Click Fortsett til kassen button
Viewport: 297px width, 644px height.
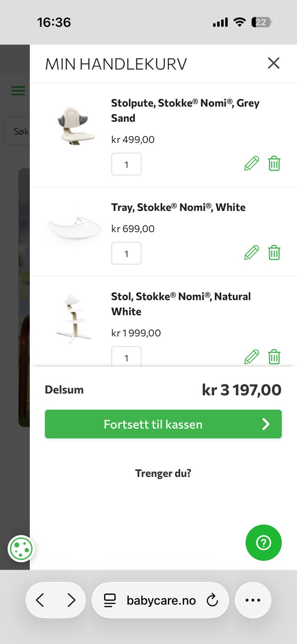163,424
